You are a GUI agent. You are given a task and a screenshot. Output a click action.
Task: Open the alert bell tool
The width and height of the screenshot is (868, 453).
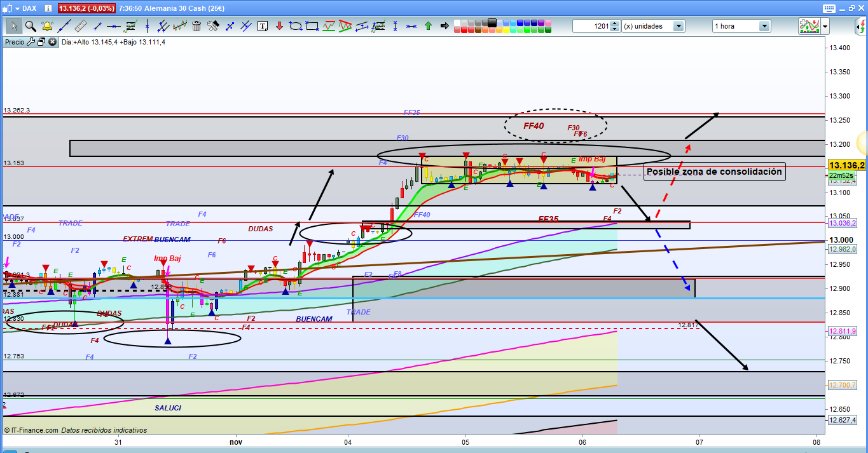[x=47, y=26]
